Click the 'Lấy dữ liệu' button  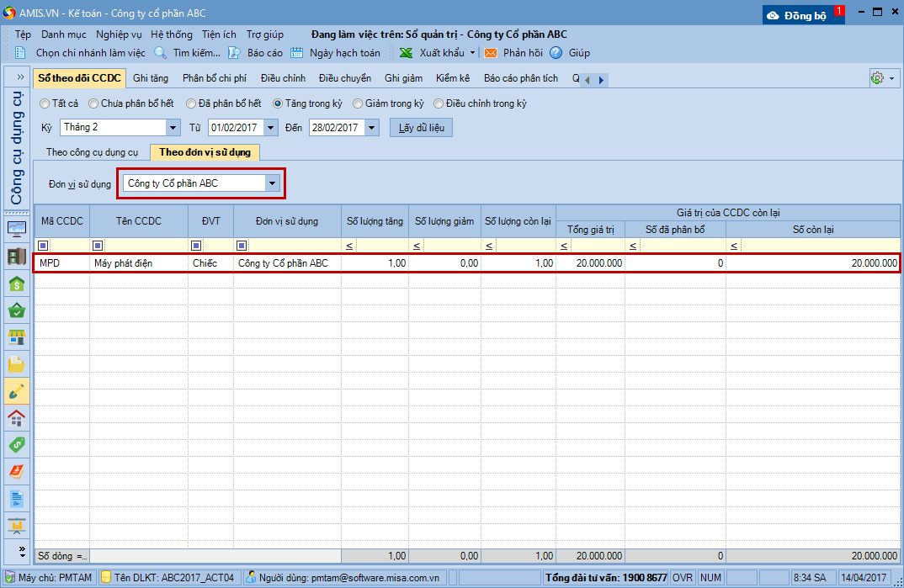(421, 128)
